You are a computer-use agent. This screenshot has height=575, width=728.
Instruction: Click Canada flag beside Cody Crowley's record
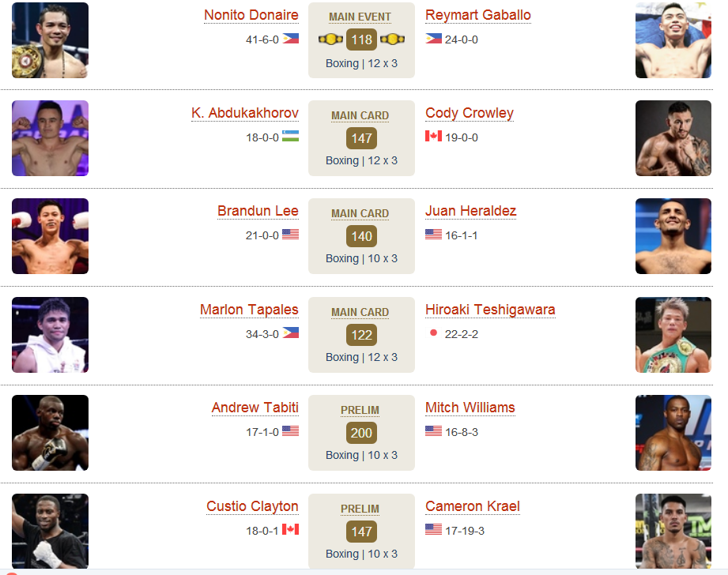[434, 136]
